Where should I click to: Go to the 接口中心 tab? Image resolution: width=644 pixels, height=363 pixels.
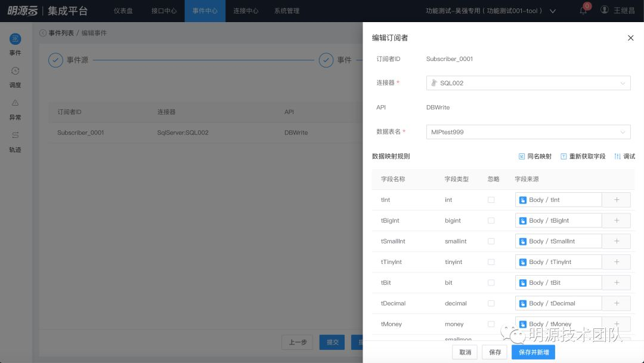point(164,11)
